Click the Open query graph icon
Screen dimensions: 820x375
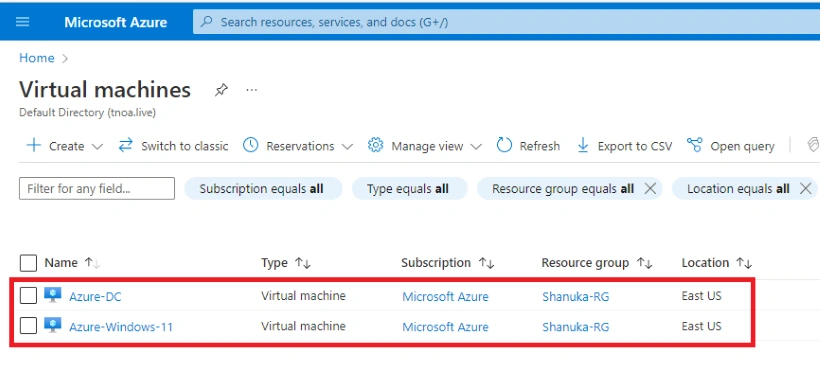click(694, 145)
